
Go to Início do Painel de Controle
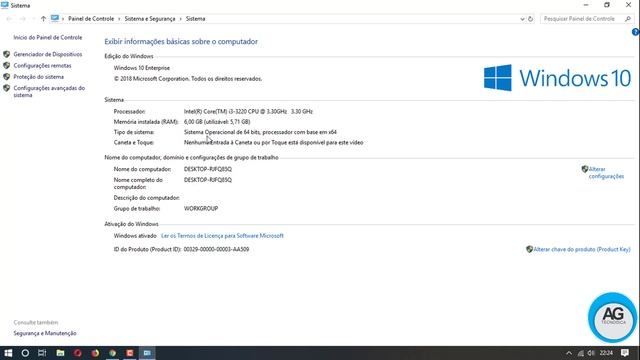[x=48, y=38]
